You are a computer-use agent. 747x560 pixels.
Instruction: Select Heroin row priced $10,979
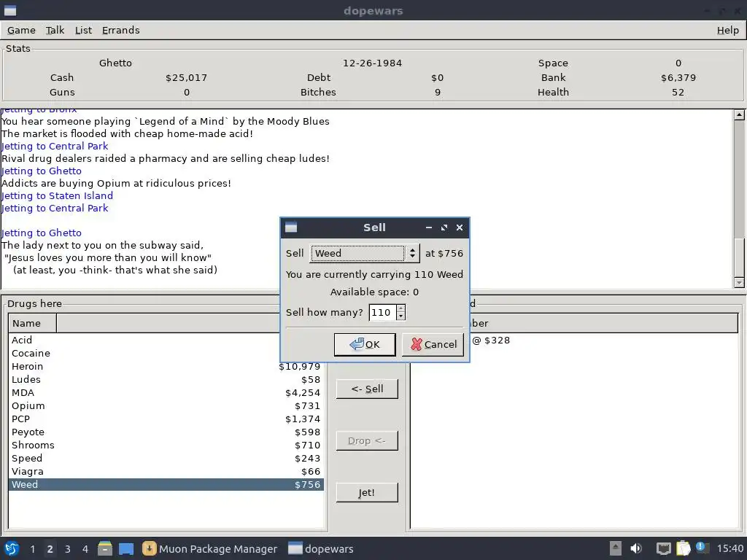tap(166, 366)
